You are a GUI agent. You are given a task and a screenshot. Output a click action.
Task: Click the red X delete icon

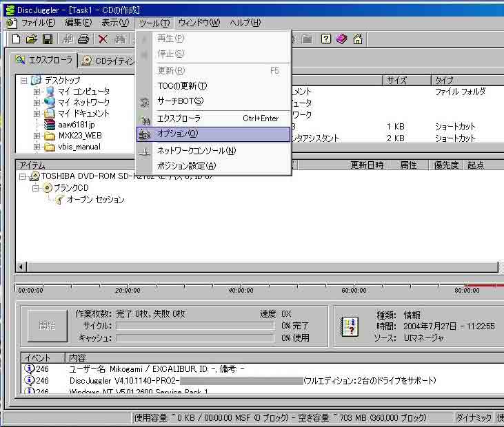tap(103, 39)
